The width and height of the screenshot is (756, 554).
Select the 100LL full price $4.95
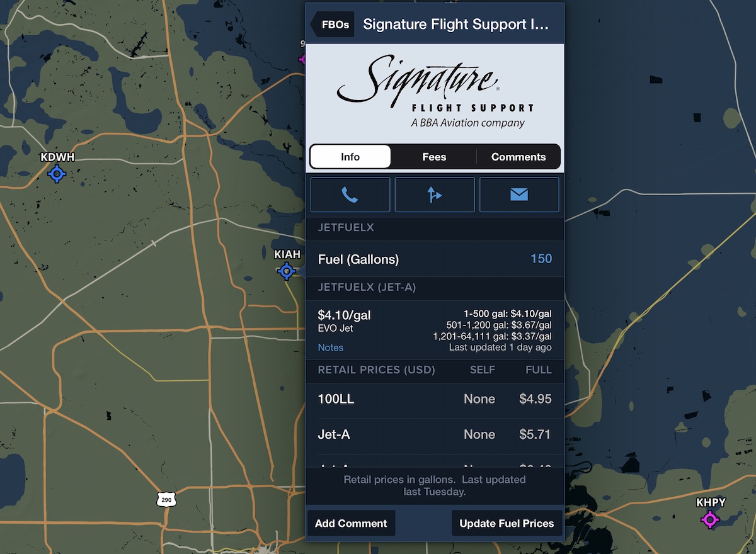[535, 399]
